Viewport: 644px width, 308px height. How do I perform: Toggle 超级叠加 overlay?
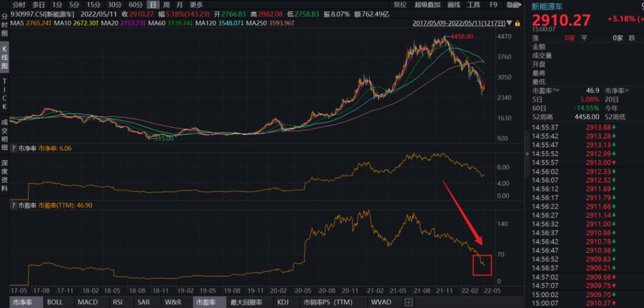426,4
